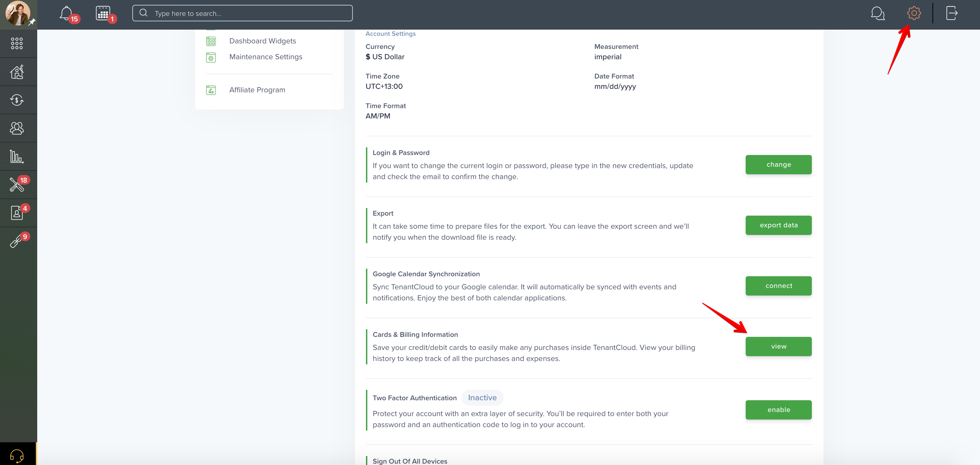Click the '$ US Dollar' currency value

click(x=385, y=57)
